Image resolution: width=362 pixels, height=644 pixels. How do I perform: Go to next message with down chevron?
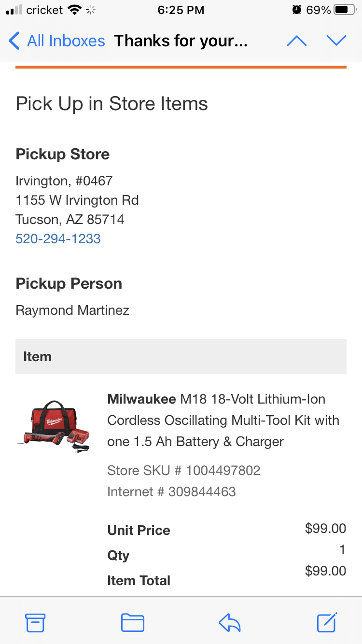click(x=336, y=41)
